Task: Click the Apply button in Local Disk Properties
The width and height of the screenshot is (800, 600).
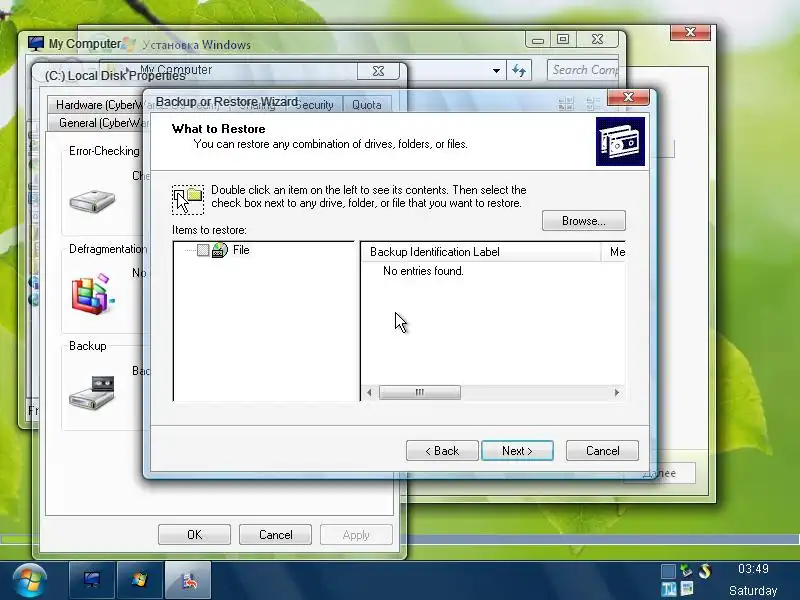Action: (356, 535)
